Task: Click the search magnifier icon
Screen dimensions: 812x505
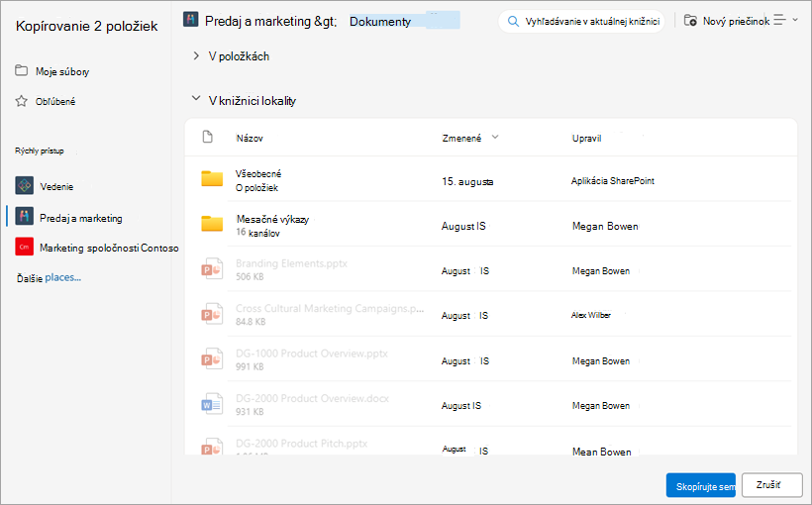Action: [x=513, y=21]
